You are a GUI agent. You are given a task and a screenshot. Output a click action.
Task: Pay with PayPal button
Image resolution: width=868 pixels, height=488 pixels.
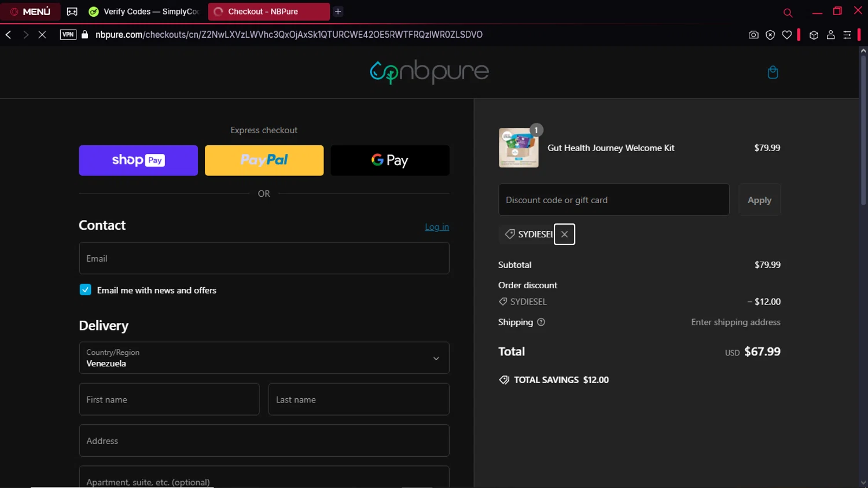pyautogui.click(x=264, y=160)
